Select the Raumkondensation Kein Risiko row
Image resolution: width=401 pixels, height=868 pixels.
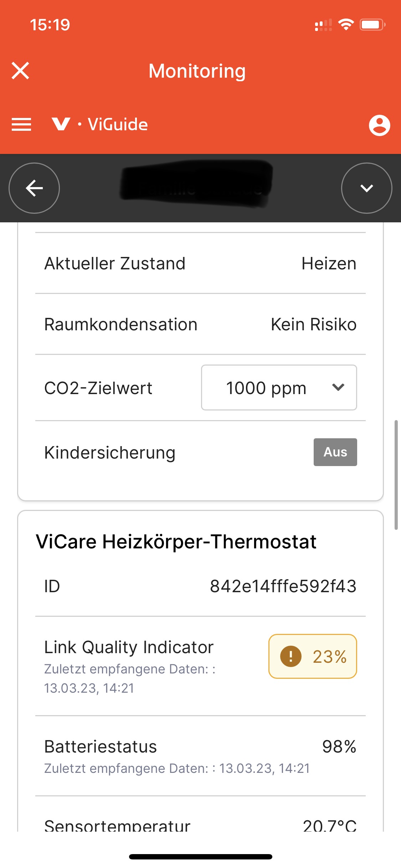(x=200, y=324)
